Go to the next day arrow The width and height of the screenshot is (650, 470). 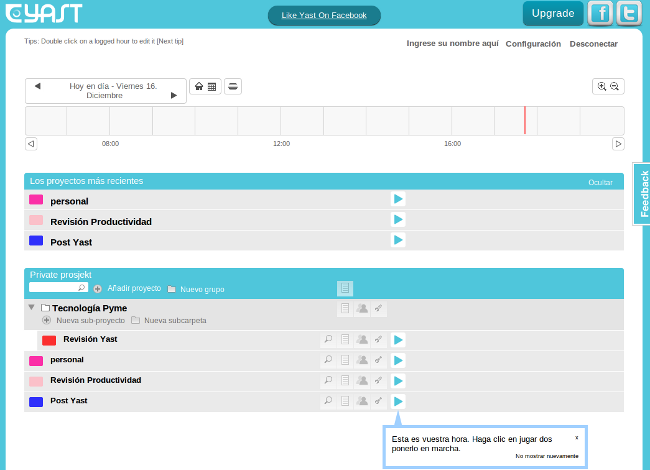[x=174, y=95]
